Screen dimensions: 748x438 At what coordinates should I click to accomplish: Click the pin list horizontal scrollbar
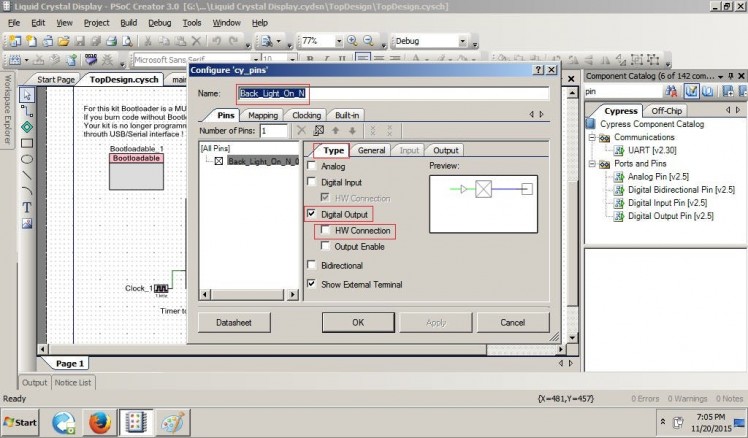[247, 294]
